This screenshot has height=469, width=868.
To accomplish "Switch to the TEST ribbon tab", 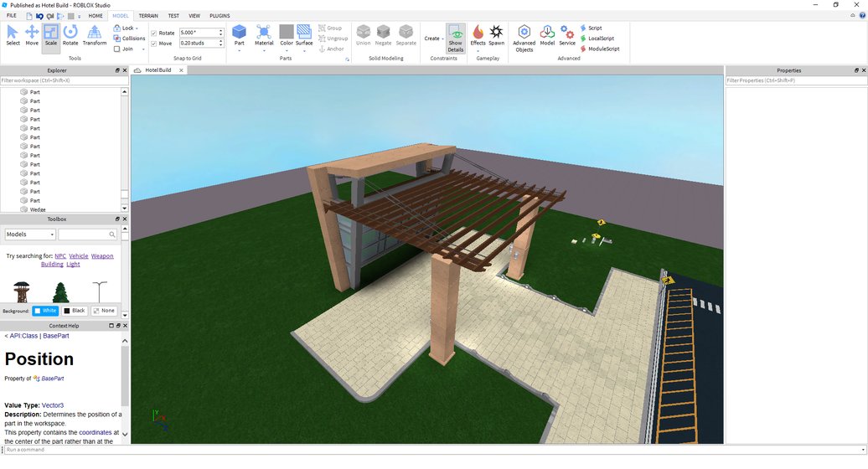I will pyautogui.click(x=173, y=15).
